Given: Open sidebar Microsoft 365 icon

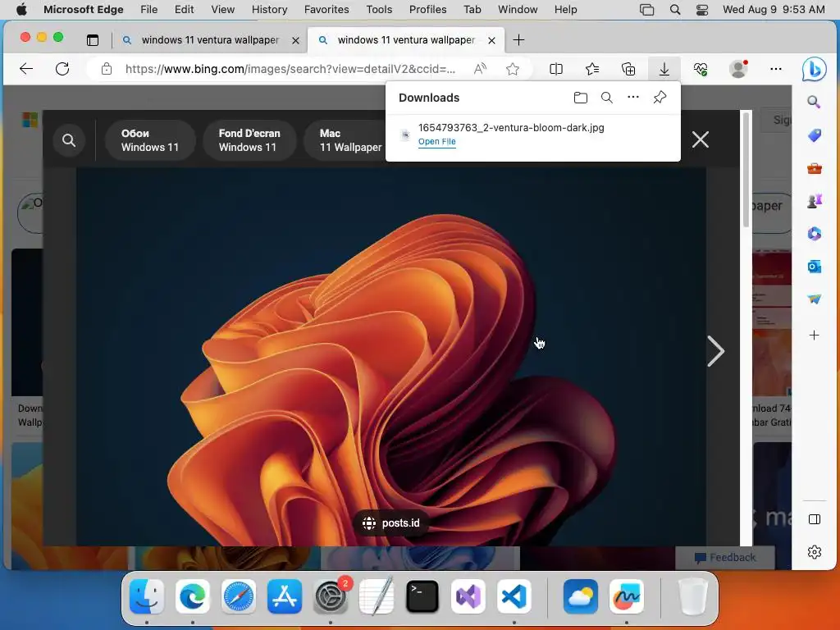Looking at the screenshot, I should click(815, 234).
